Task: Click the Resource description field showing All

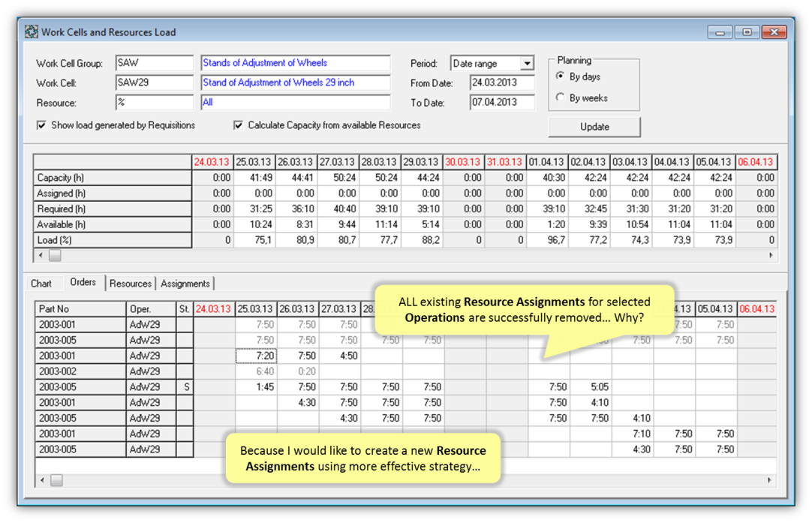Action: coord(295,102)
